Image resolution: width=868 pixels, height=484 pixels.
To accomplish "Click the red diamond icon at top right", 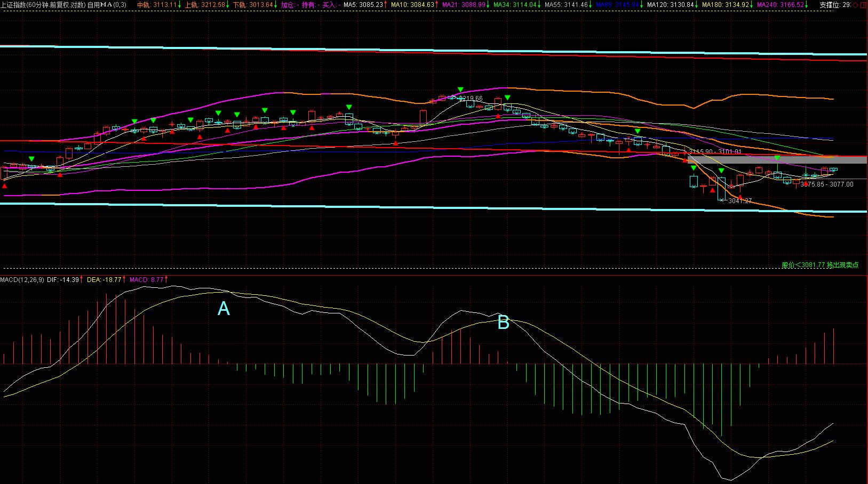I will pyautogui.click(x=856, y=5).
